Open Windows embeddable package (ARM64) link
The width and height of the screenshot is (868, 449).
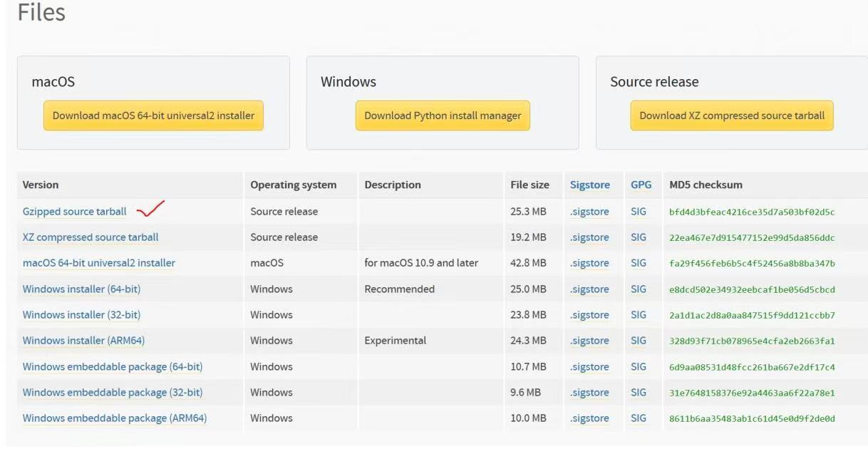[115, 418]
